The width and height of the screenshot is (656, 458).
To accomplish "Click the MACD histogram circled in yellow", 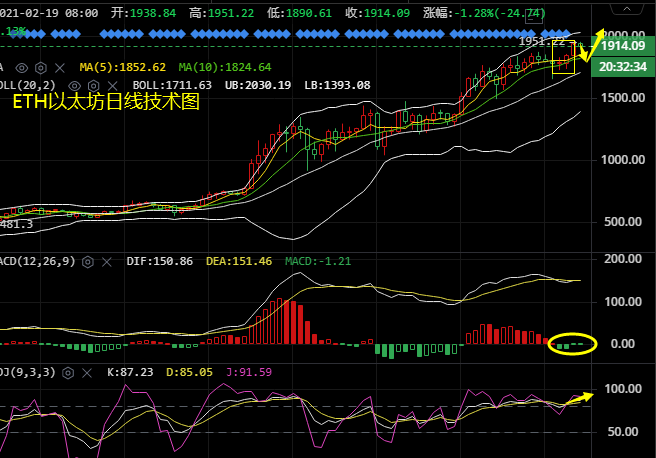I will [571, 345].
